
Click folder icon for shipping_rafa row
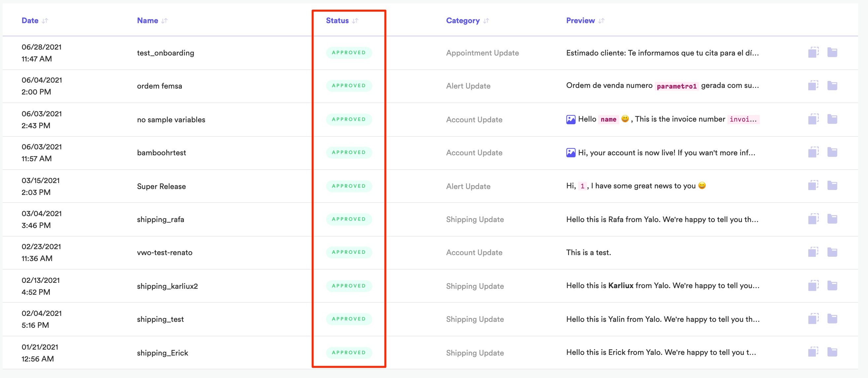pos(832,219)
